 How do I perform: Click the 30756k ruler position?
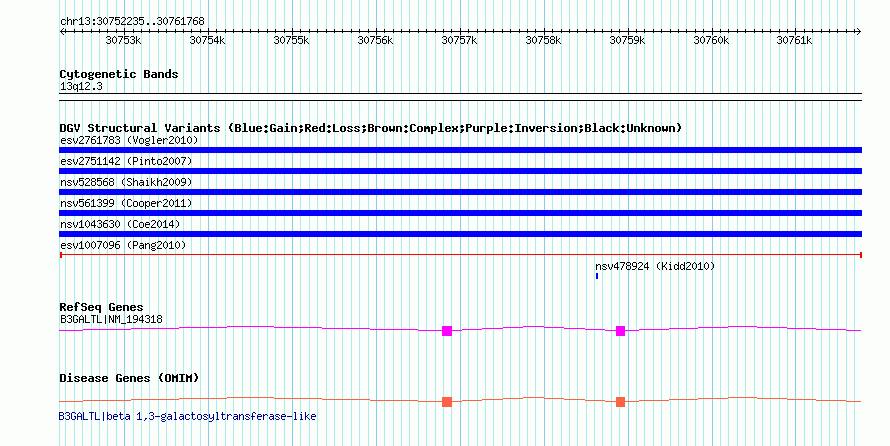(376, 40)
